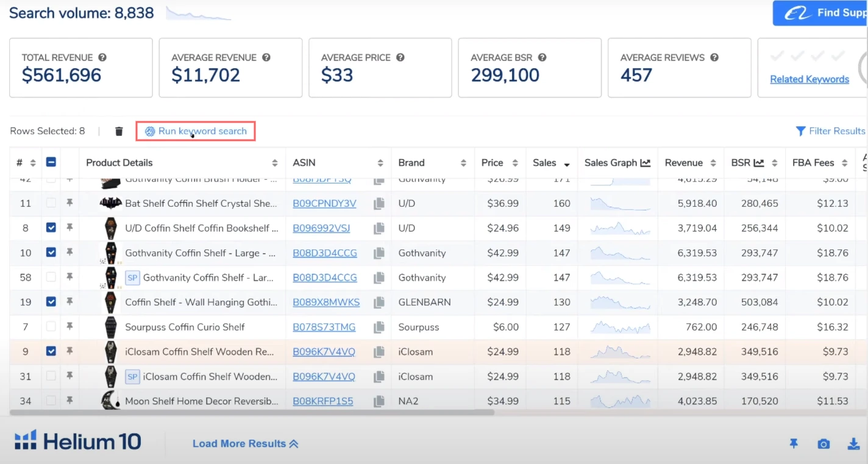This screenshot has width=868, height=464.
Task: Uncheck the U/D Coffin Bookshelf row checkbox
Action: pyautogui.click(x=51, y=228)
